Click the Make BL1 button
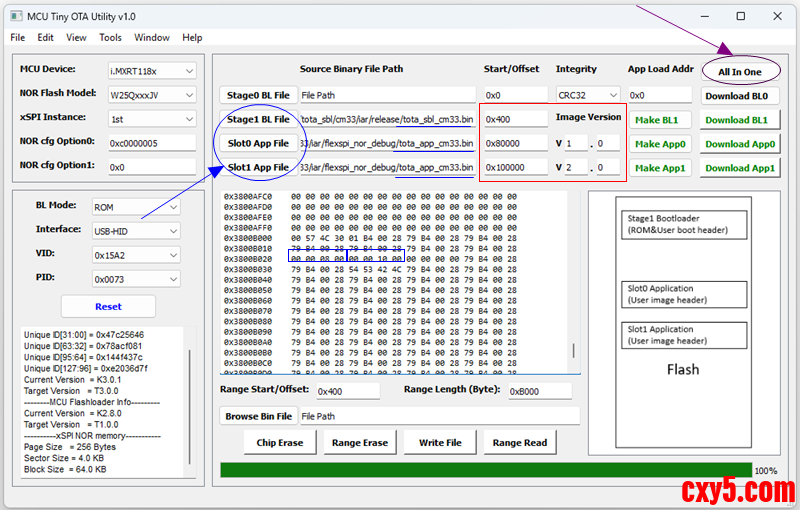Image resolution: width=800 pixels, height=510 pixels. click(x=655, y=120)
